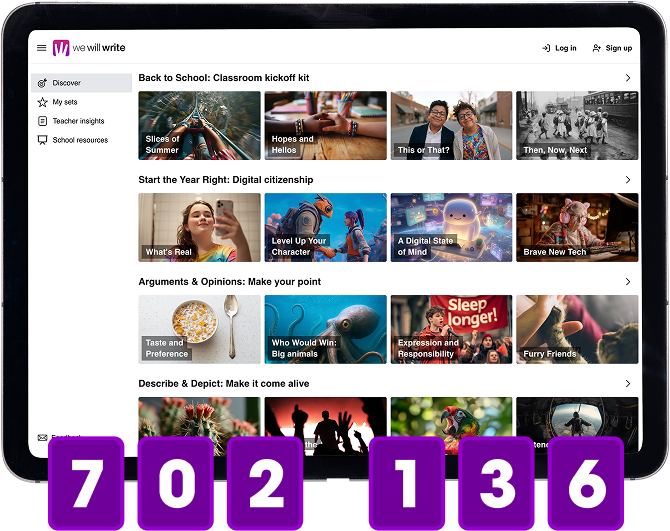Viewport: 670px width, 531px height.
Task: Open the Level Up Your Character card
Action: (x=326, y=227)
